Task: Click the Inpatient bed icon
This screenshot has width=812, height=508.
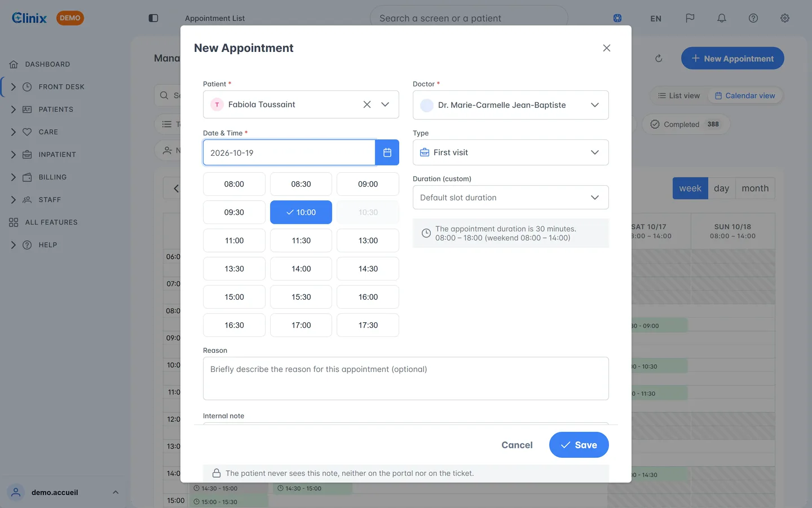Action: coord(27,155)
